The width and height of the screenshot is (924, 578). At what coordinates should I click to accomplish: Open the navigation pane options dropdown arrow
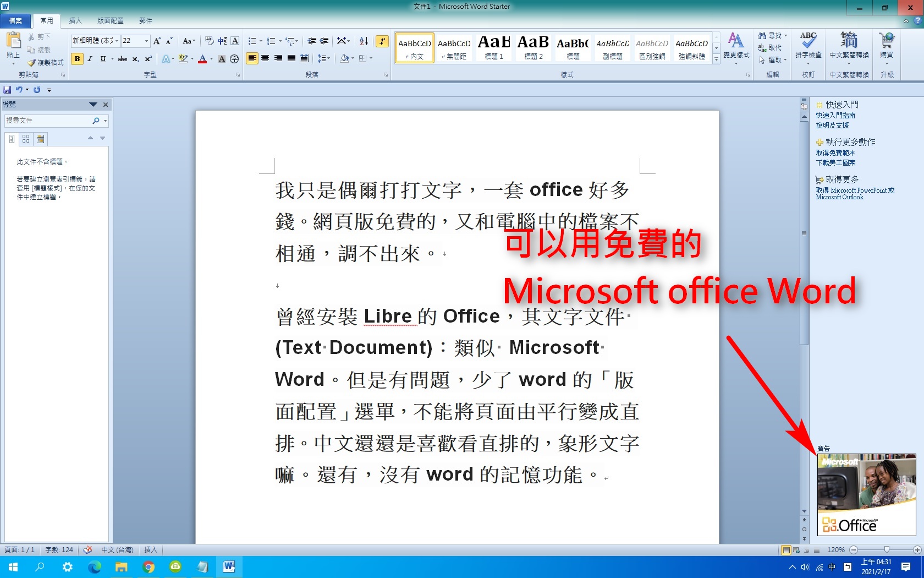[x=93, y=104]
